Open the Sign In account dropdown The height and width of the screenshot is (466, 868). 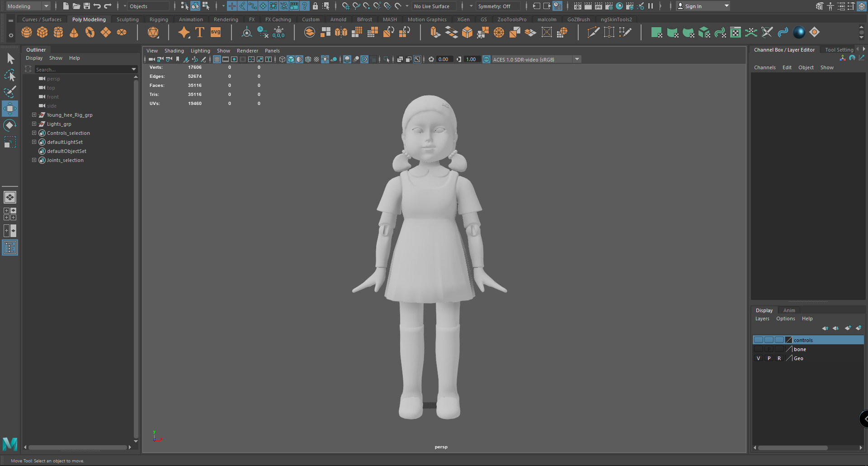pos(703,6)
